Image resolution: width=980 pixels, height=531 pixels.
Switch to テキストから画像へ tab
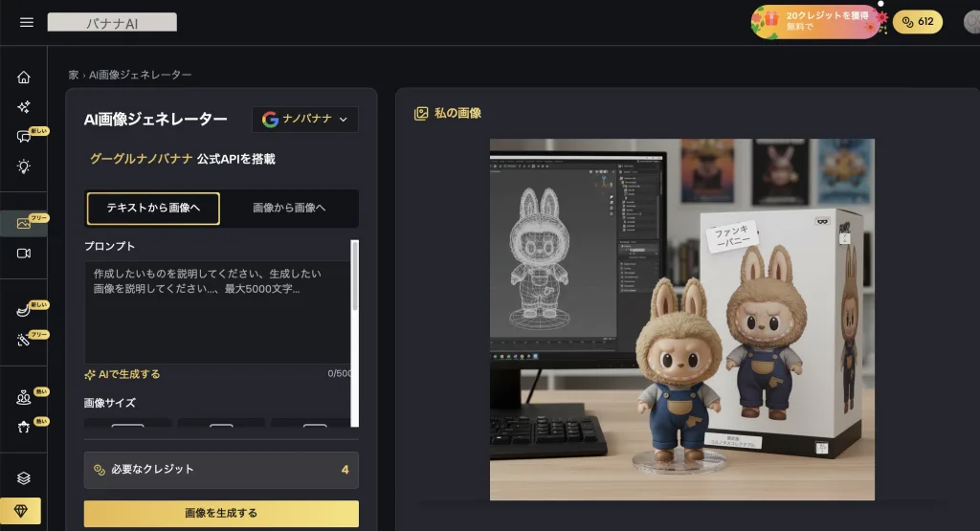coord(153,208)
